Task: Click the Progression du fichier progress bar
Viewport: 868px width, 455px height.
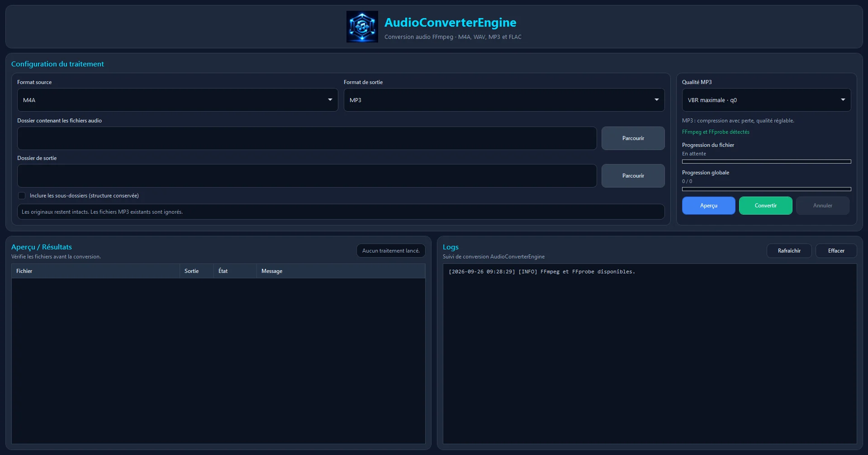Action: 766,161
